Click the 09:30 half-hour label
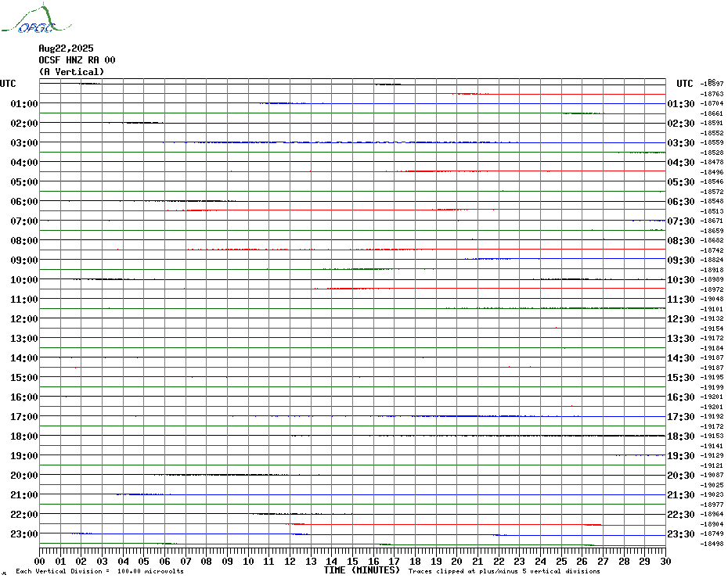Image resolution: width=728 pixels, height=582 pixels. [681, 260]
